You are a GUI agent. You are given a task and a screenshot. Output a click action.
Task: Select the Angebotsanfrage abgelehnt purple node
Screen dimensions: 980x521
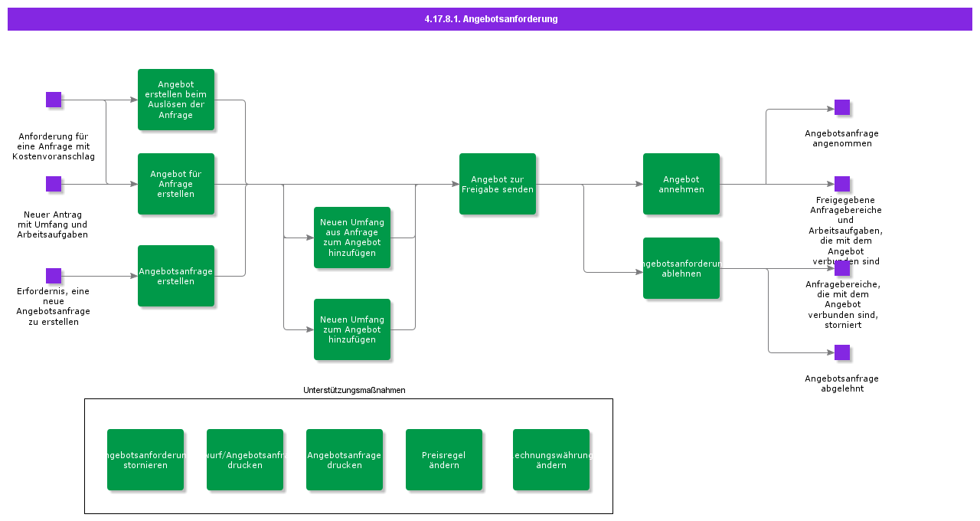click(842, 352)
